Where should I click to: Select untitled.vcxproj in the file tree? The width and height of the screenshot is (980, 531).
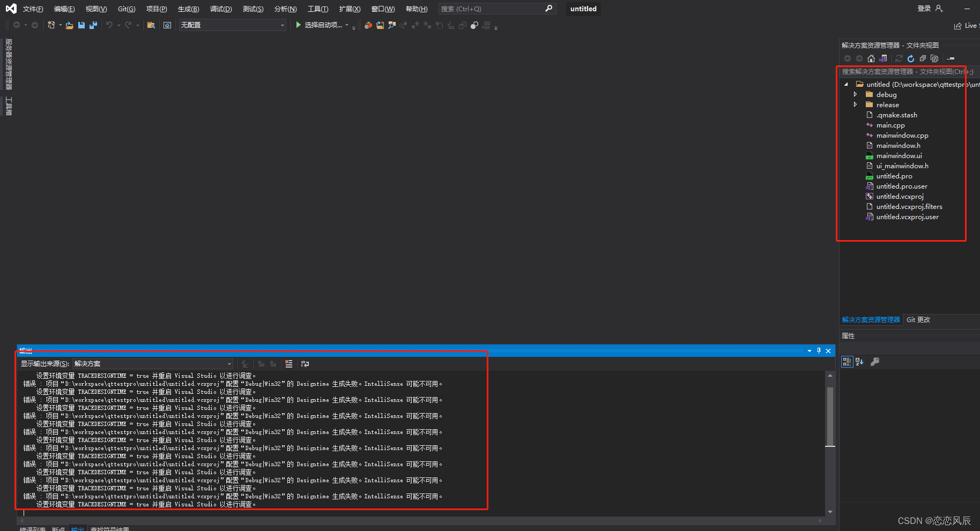coord(900,197)
